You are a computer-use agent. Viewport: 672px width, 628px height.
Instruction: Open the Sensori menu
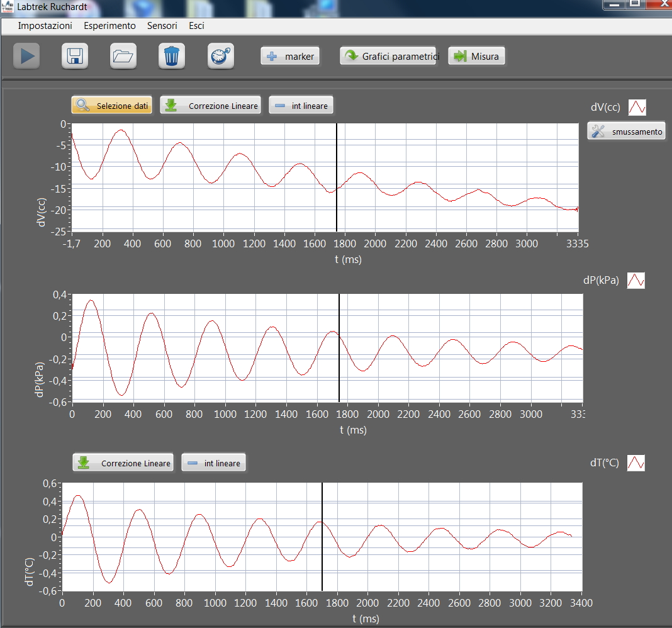(x=162, y=26)
